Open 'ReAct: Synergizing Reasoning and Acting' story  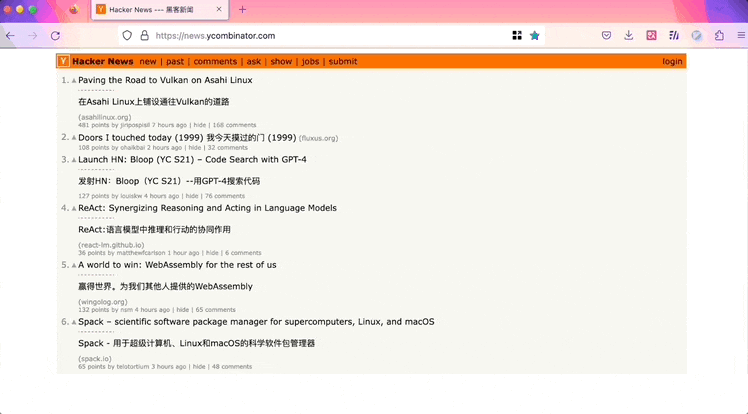click(x=208, y=208)
